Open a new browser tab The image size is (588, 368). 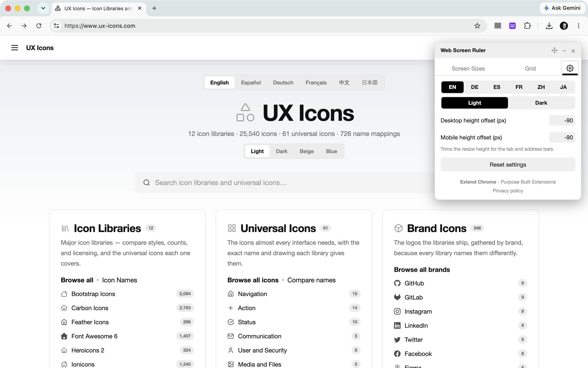(x=154, y=8)
